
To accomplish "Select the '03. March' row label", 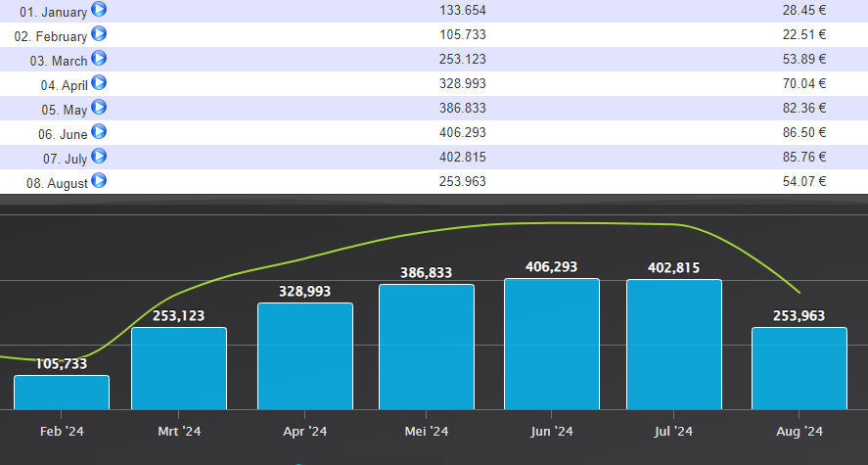I will 59,61.
